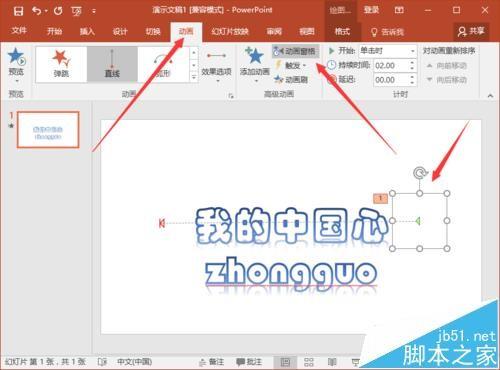Open the 触发 trigger dropdown

[x=291, y=66]
